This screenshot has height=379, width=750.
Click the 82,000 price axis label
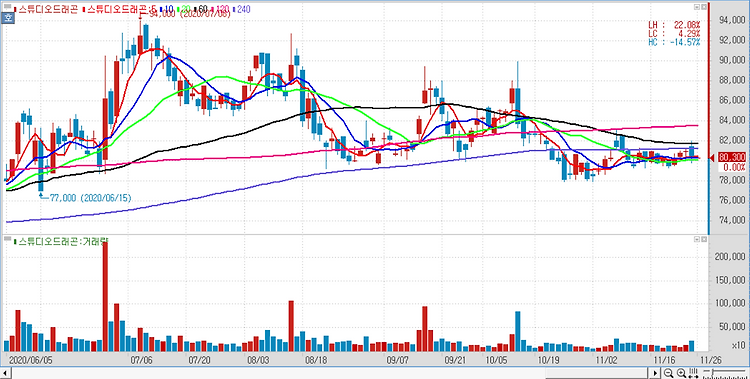731,140
